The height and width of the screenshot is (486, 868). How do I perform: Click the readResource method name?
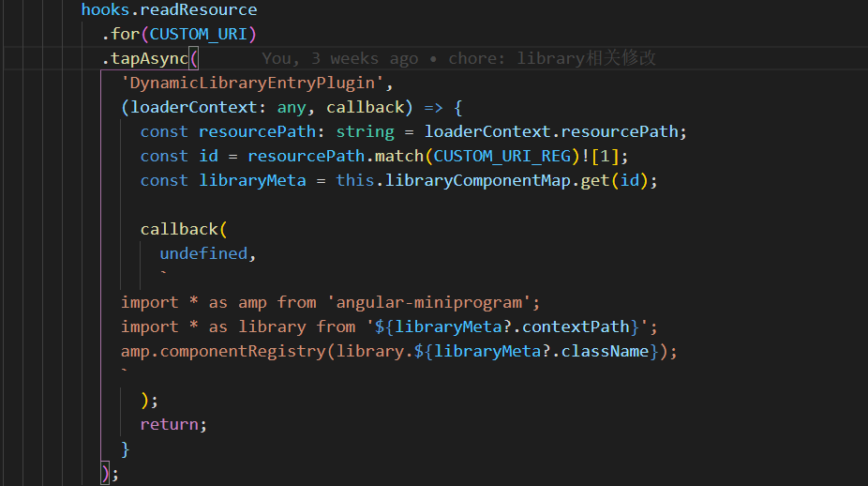click(x=198, y=9)
